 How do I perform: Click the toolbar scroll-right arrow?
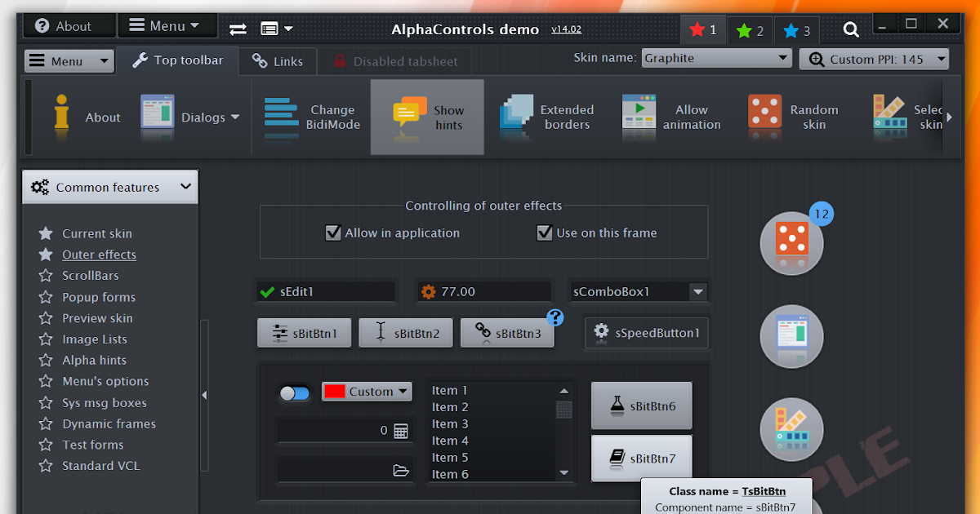coord(949,117)
